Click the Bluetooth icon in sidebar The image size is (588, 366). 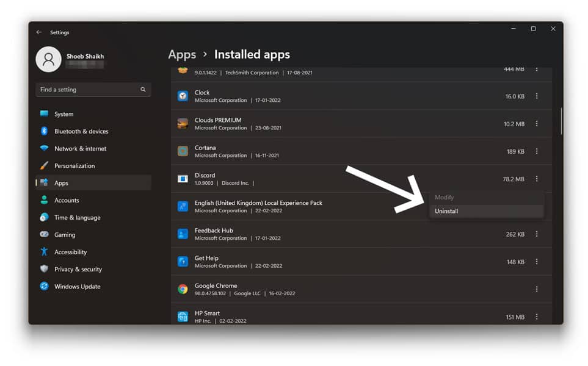pos(44,131)
